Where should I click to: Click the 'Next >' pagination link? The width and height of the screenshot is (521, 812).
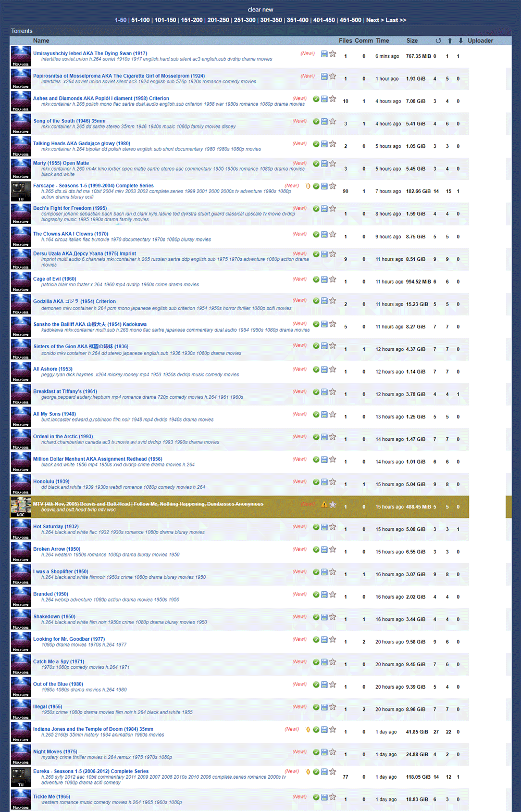(x=375, y=20)
